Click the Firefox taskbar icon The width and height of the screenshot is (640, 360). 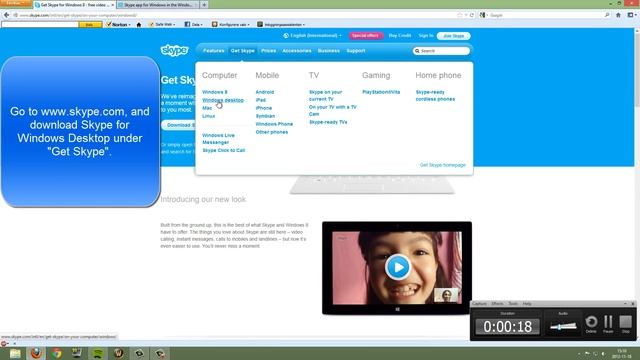tap(36, 353)
